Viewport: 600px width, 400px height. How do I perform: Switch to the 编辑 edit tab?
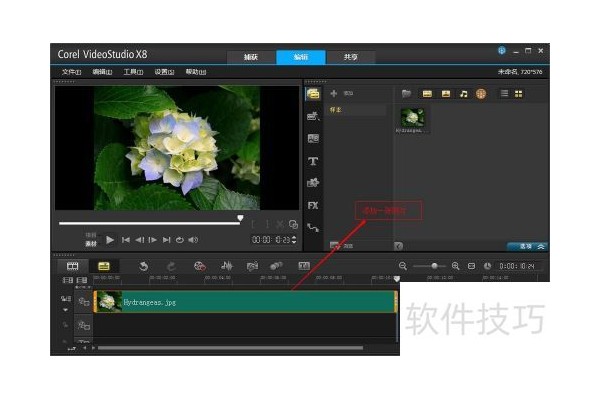point(301,57)
